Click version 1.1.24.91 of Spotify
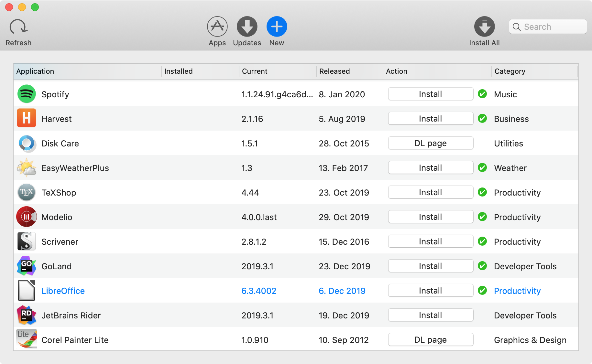The height and width of the screenshot is (364, 592). (x=277, y=94)
